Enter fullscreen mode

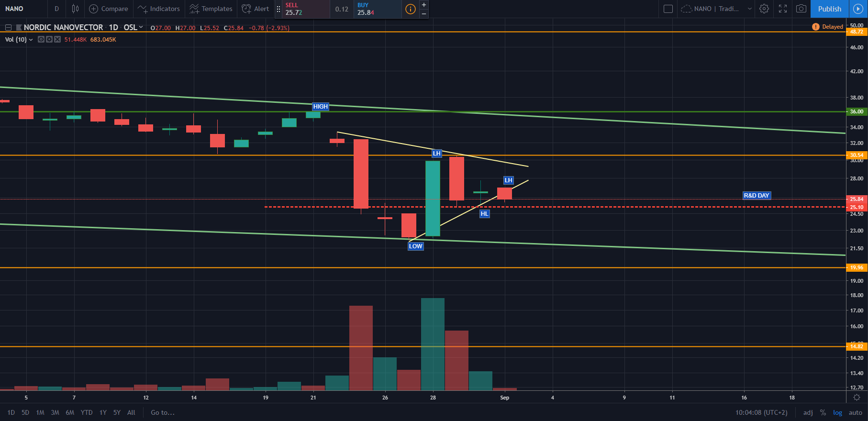click(783, 9)
